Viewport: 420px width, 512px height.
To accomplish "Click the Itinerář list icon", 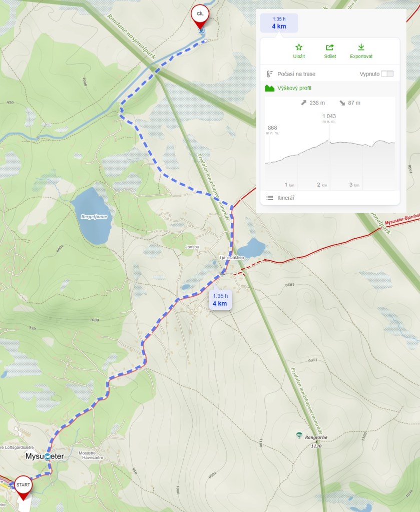I will [x=269, y=198].
